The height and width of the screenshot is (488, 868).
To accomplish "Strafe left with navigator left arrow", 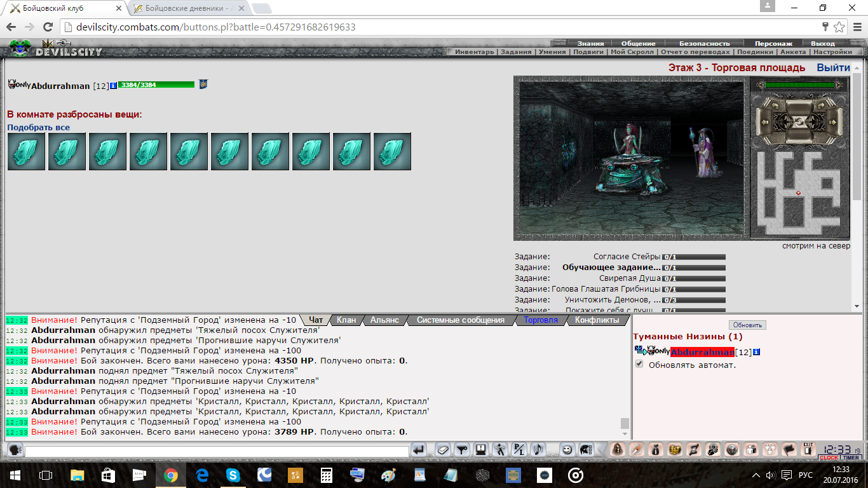I will coord(764,122).
